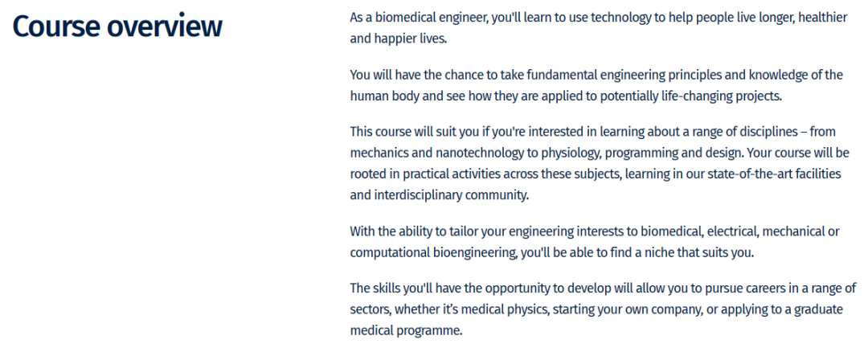Image resolution: width=868 pixels, height=348 pixels.
Task: Click the paragraph starting "The skills you'll have"
Action: [603, 309]
